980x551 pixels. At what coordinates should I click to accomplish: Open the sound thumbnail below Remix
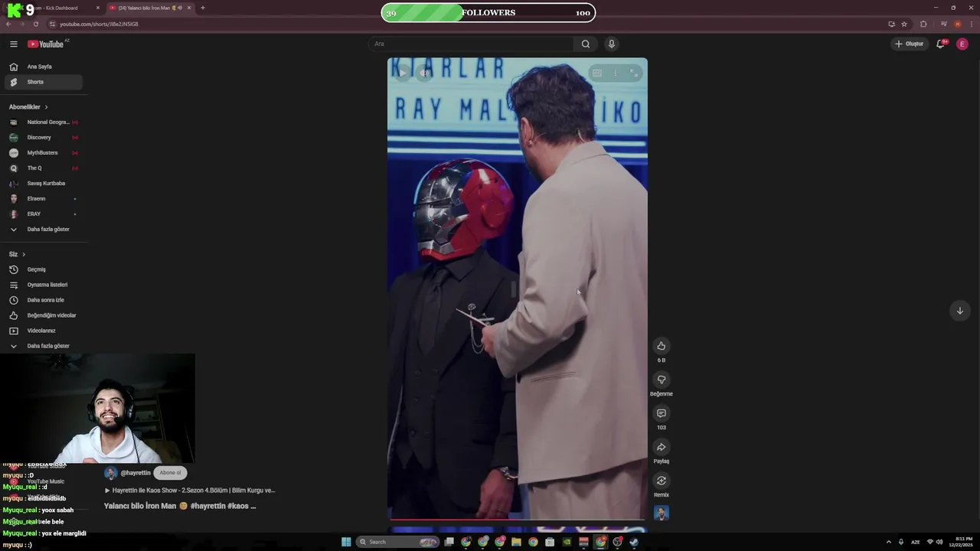(661, 513)
